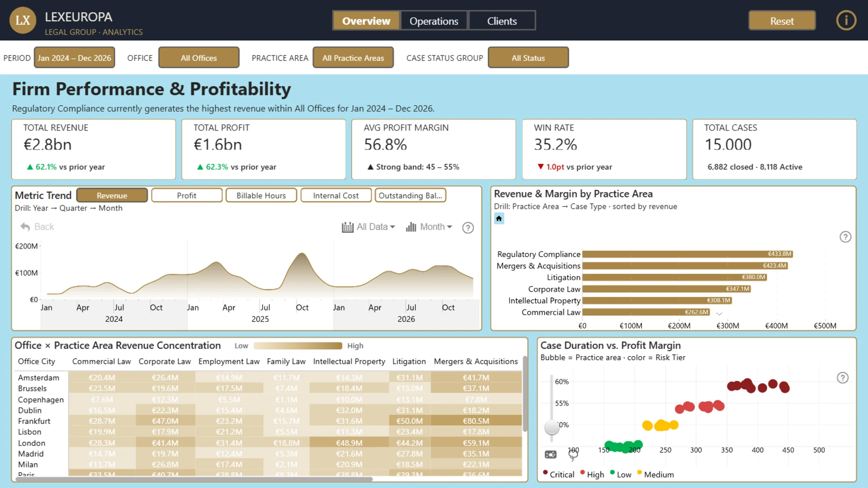Switch metric trend to Profit

click(x=187, y=195)
